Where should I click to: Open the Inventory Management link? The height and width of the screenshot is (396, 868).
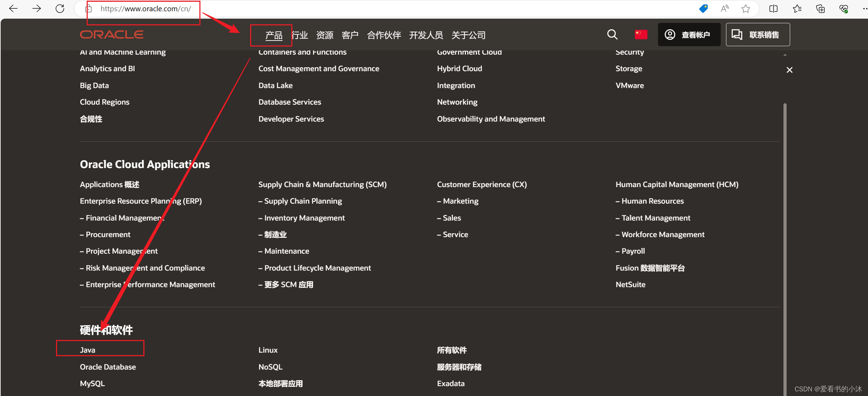[302, 218]
